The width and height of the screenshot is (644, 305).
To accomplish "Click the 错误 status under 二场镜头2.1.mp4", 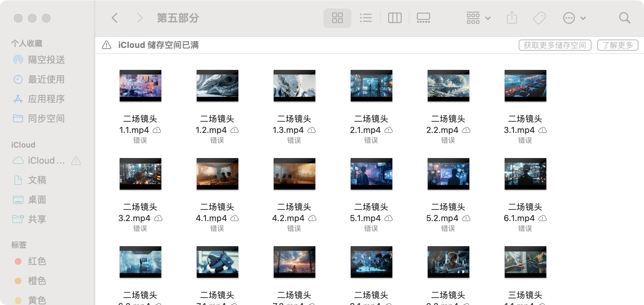I will 371,140.
